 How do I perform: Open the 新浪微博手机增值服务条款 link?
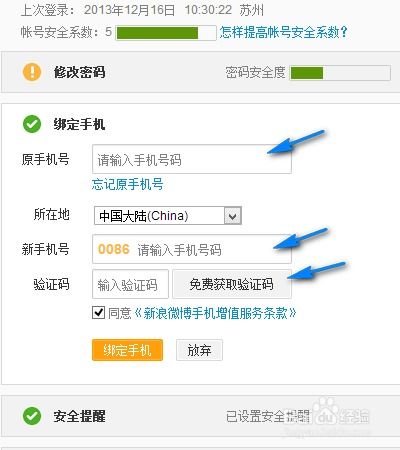(215, 313)
